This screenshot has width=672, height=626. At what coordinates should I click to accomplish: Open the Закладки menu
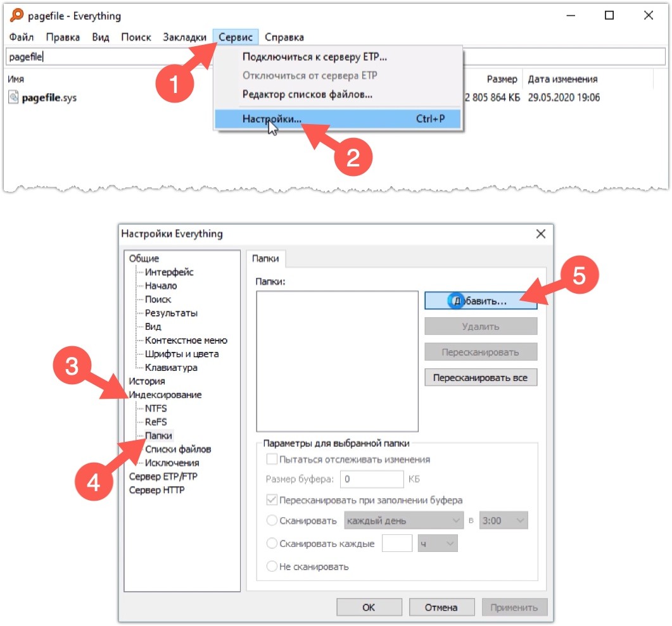185,37
